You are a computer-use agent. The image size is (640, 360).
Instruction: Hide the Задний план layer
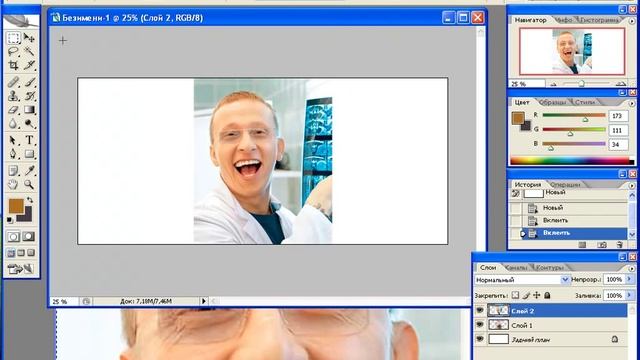point(480,339)
